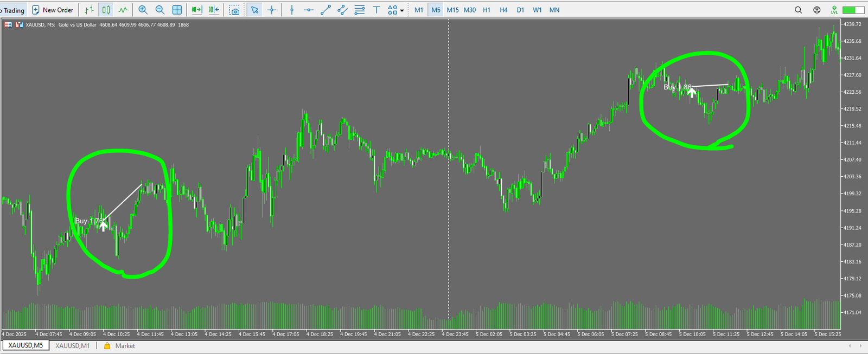Switch timeframe to M1
Screen dimensions: 868x354
click(419, 10)
